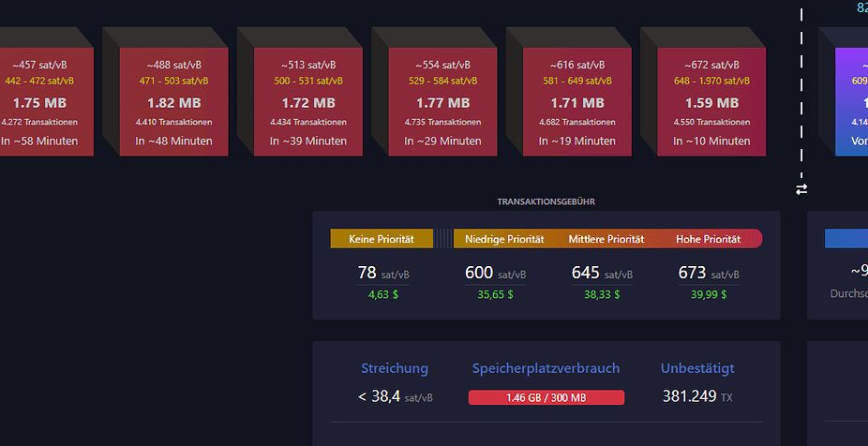The image size is (868, 446).
Task: Click the Streichung heading link
Action: pyautogui.click(x=395, y=368)
